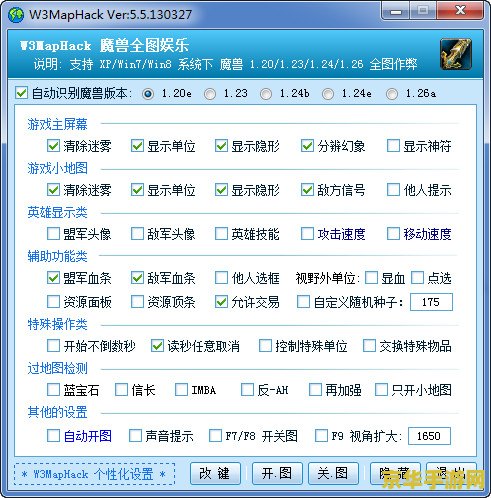Enable the 英雄技能 checkbox
Screen dimensions: 491x498
(x=221, y=234)
